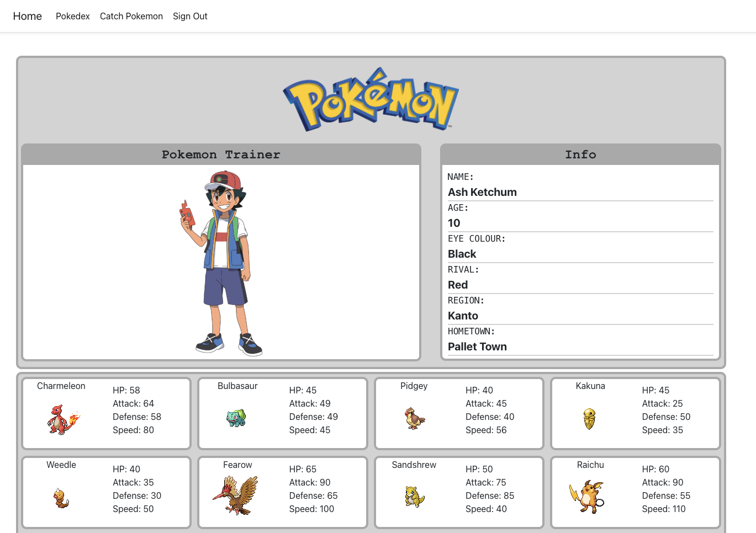Click the Pidgey name label
The height and width of the screenshot is (533, 756).
point(414,386)
